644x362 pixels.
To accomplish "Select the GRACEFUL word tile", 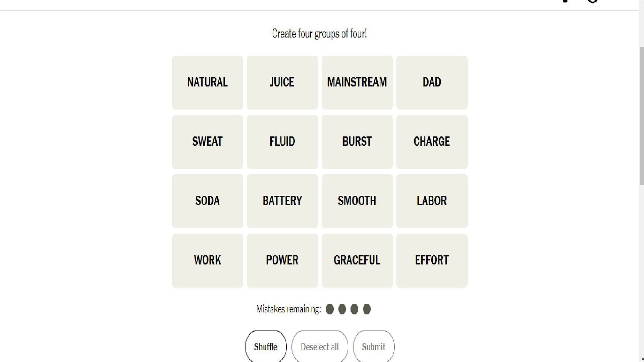I will pos(357,260).
